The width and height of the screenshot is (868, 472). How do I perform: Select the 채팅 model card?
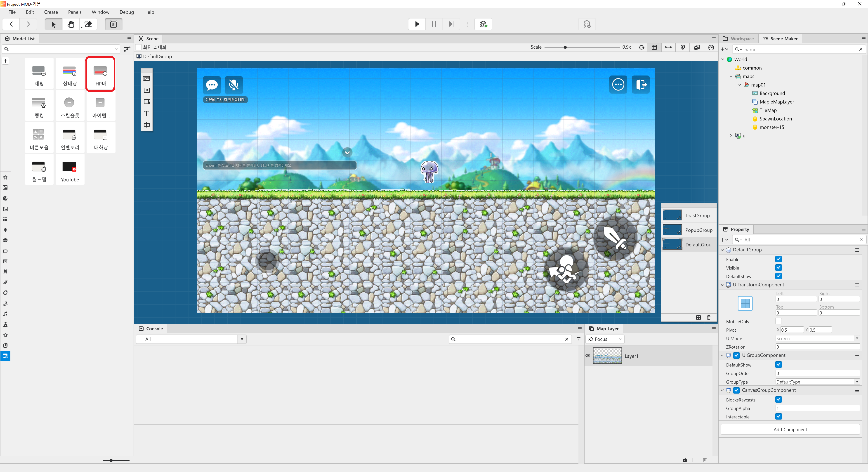[x=39, y=74]
